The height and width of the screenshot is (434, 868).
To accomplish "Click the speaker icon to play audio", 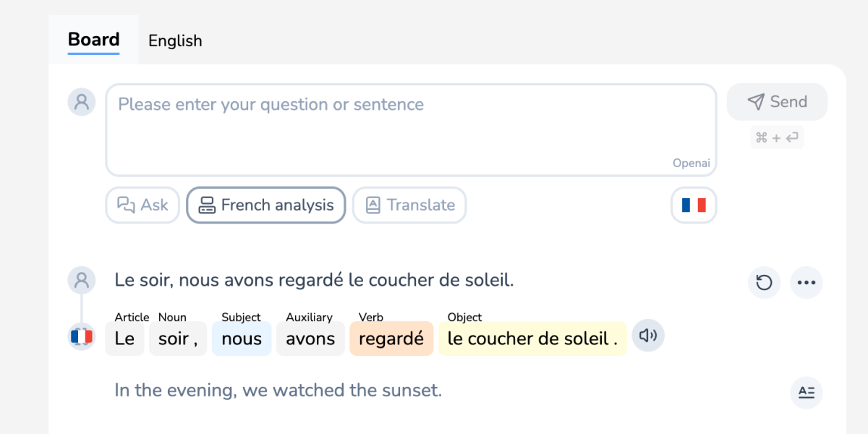I will pyautogui.click(x=648, y=336).
